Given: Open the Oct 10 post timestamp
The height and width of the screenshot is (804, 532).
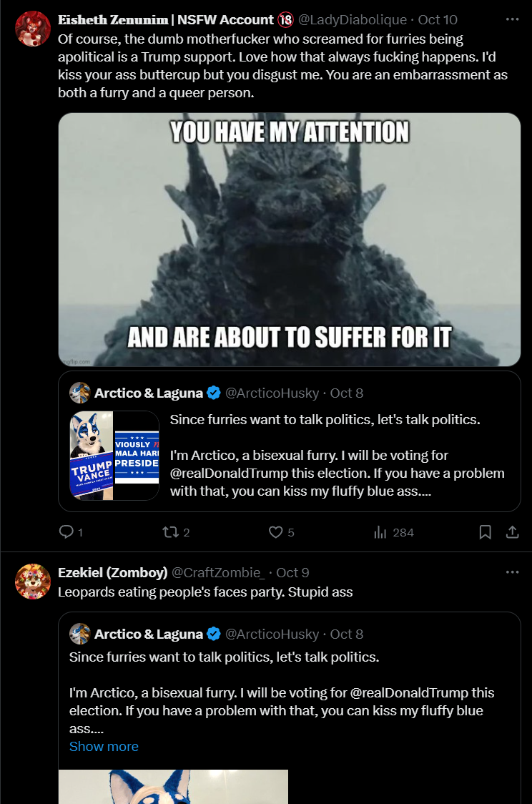Looking at the screenshot, I should 437,19.
